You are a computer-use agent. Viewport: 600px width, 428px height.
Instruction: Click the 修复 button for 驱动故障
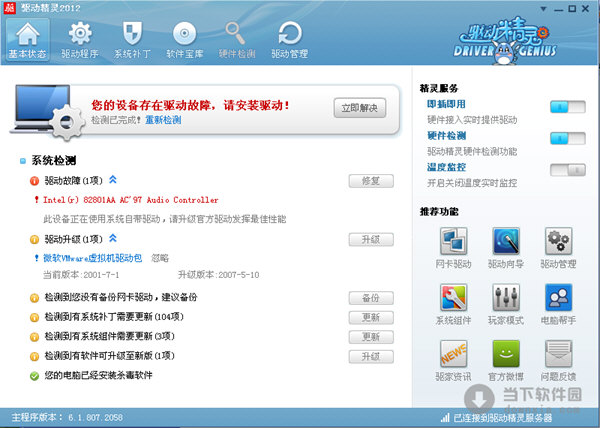click(371, 181)
